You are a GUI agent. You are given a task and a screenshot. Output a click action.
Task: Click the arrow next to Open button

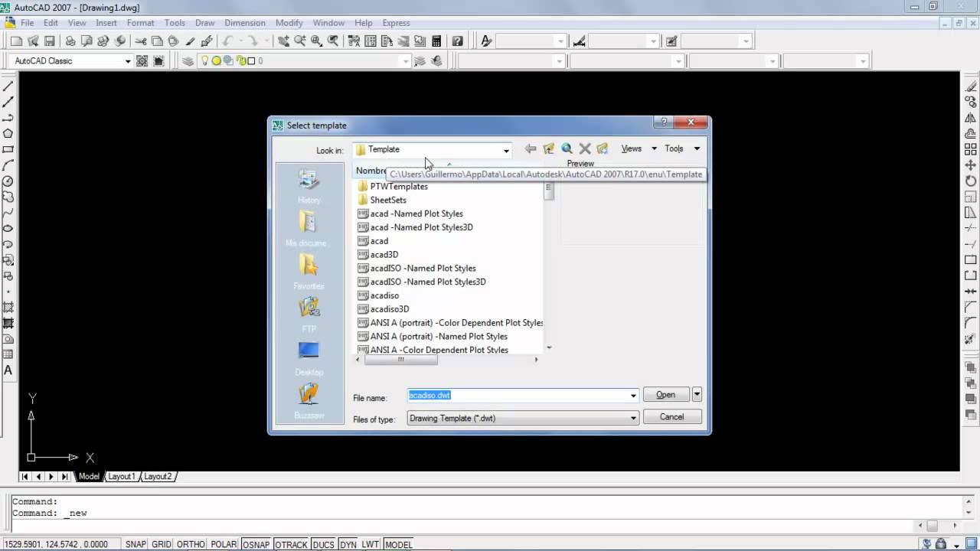click(697, 395)
